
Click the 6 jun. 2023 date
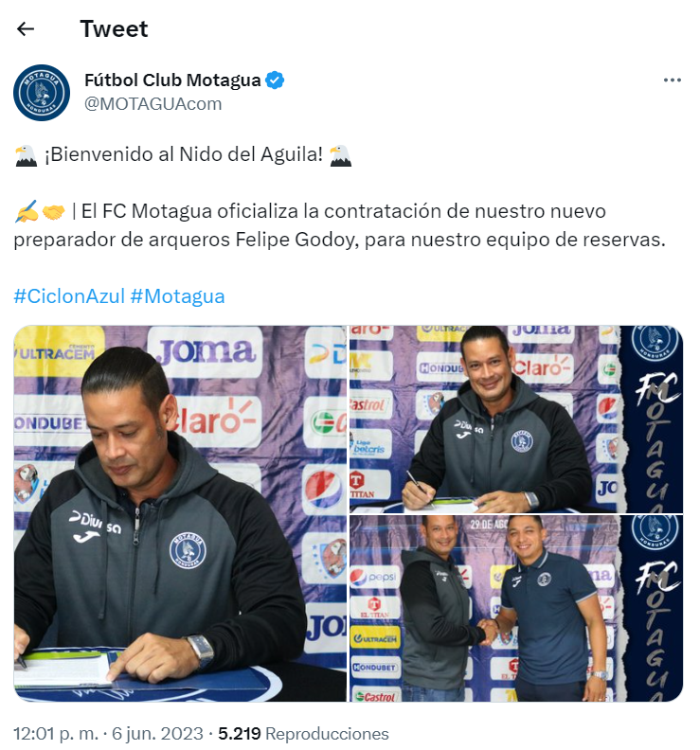click(157, 734)
